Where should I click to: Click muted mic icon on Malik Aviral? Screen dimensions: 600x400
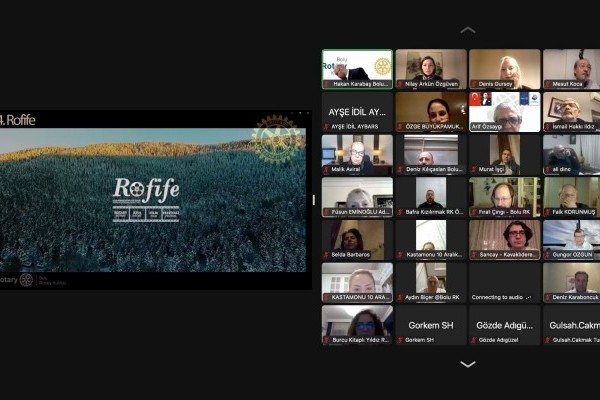point(327,169)
